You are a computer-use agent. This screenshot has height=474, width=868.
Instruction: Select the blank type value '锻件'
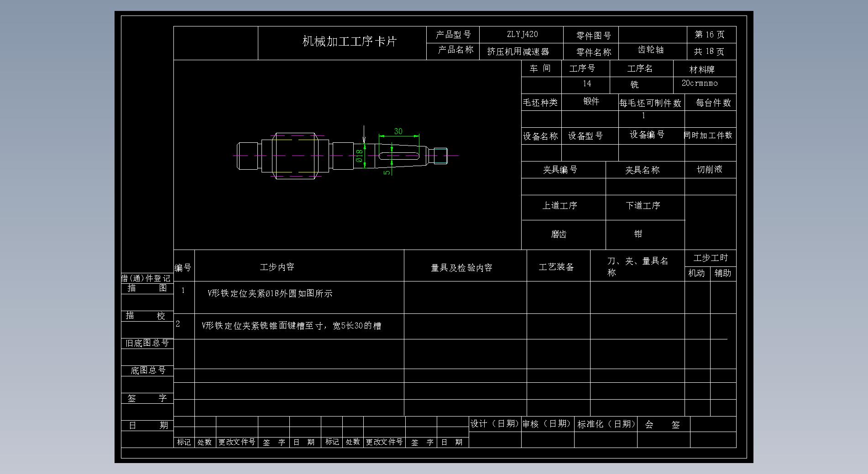[x=591, y=101]
